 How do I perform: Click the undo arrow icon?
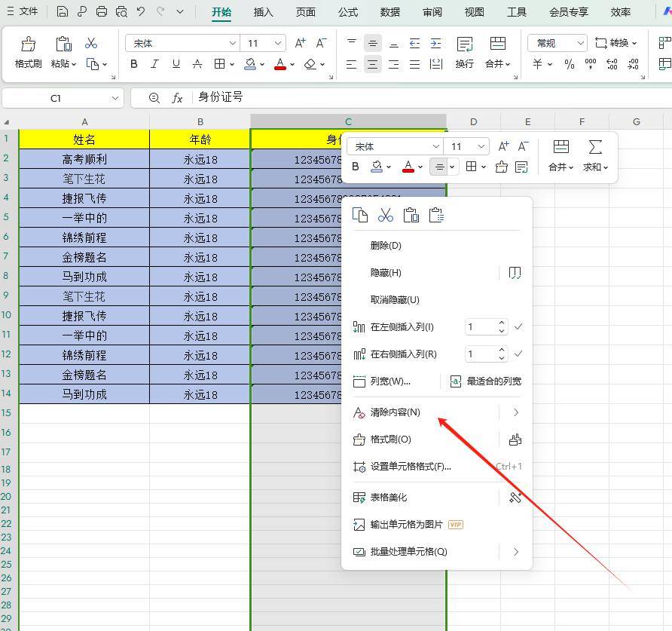(x=140, y=12)
